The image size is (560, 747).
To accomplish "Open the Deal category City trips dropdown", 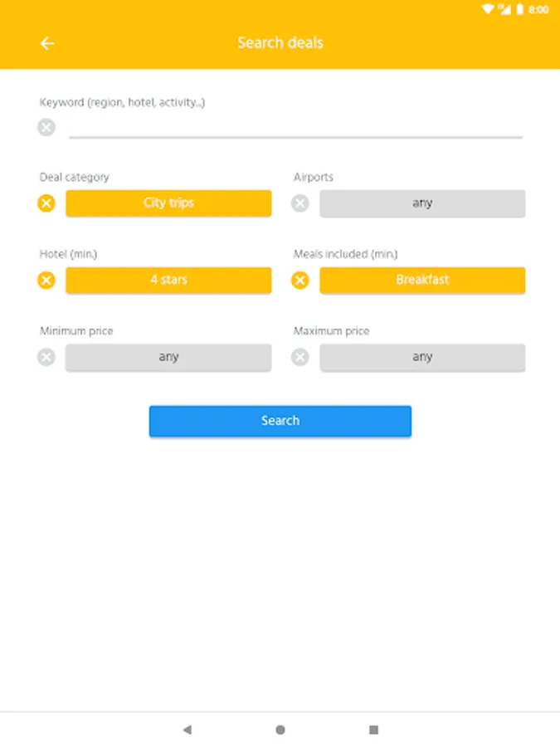I will pos(168,203).
